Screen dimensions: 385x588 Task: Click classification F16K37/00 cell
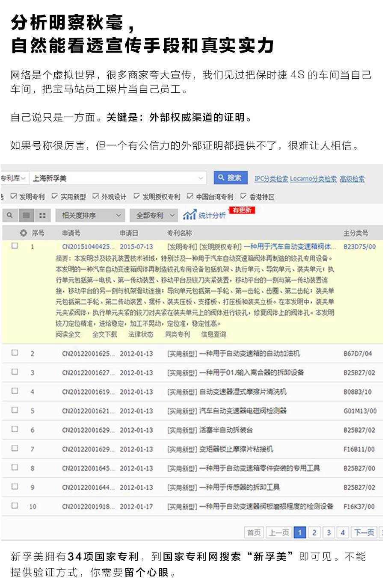pyautogui.click(x=359, y=506)
